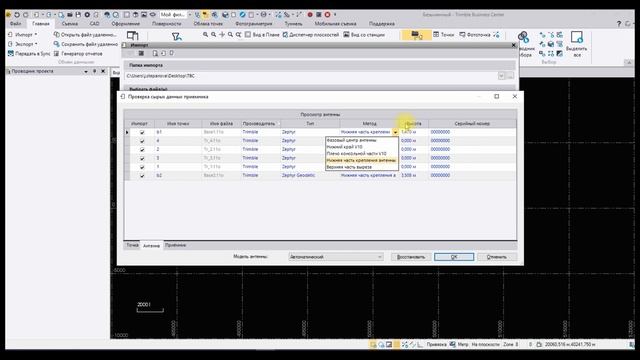Click Сохранить файл удаленно
The image size is (640, 360).
pos(86,44)
